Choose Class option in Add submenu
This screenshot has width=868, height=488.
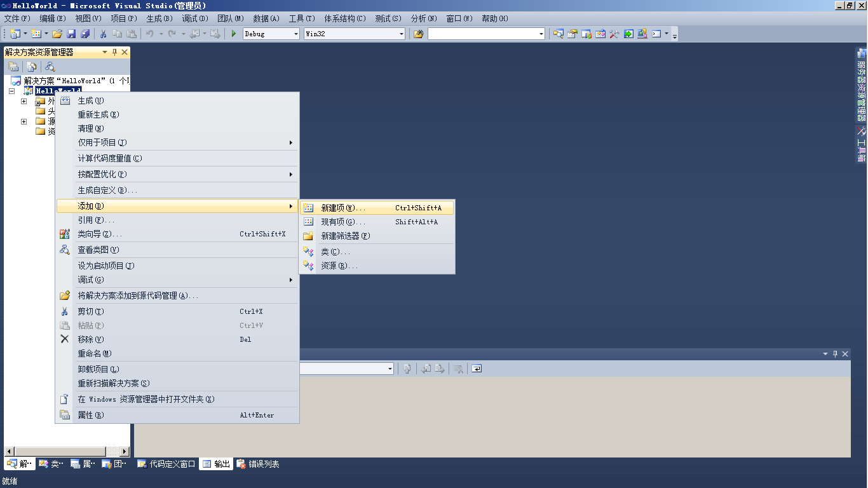(x=377, y=252)
